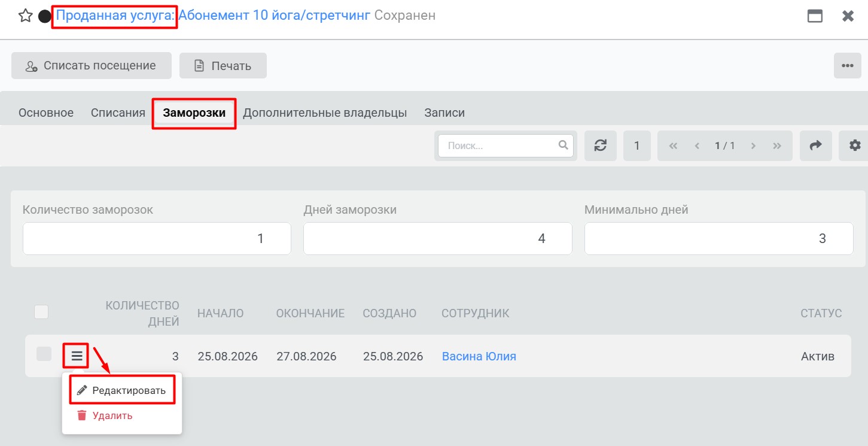Click the Создано column header
This screenshot has width=868, height=446.
click(389, 314)
